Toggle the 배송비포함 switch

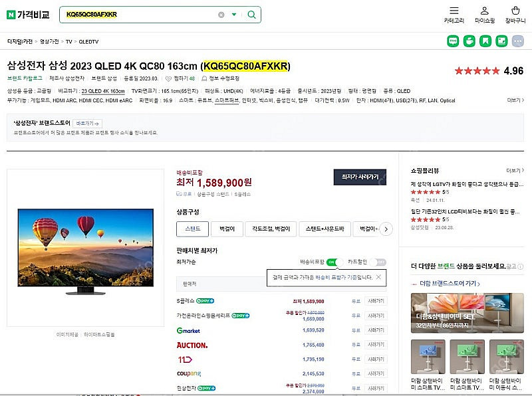pyautogui.click(x=334, y=262)
